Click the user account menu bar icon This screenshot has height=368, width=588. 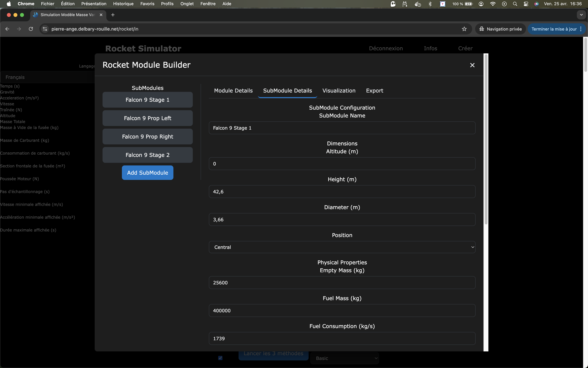pyautogui.click(x=481, y=4)
